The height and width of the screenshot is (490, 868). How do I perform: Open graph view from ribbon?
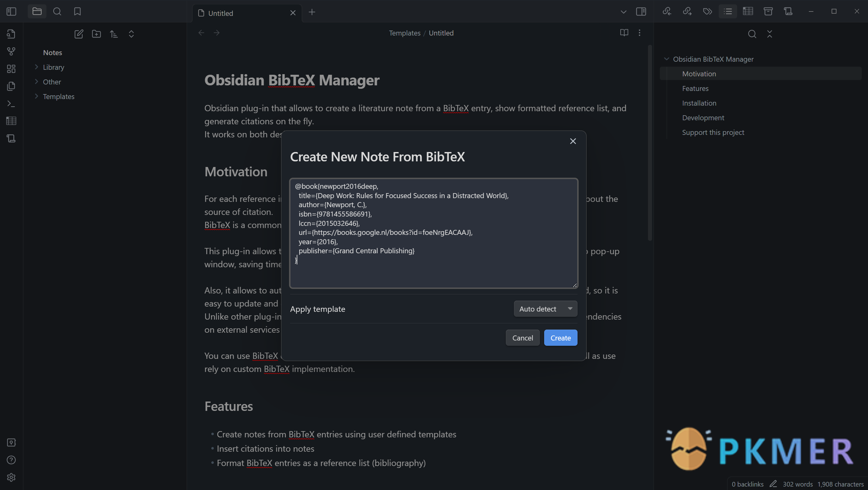pos(11,51)
